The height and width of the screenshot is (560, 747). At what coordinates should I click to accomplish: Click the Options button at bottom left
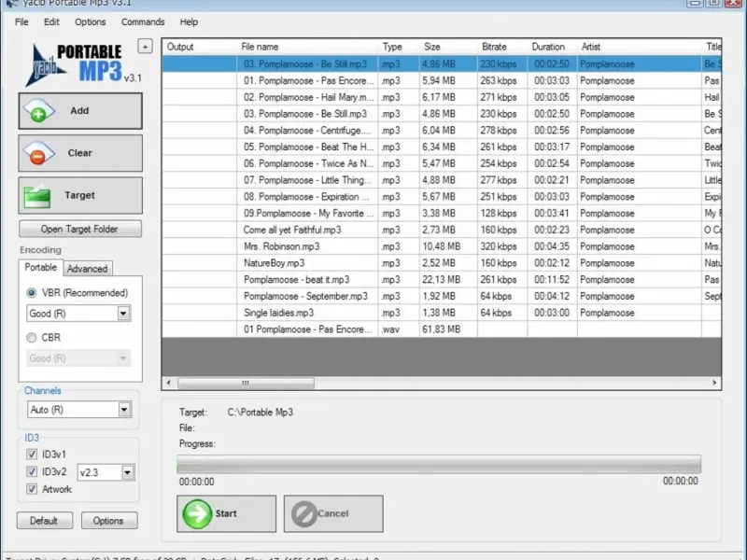tap(109, 521)
